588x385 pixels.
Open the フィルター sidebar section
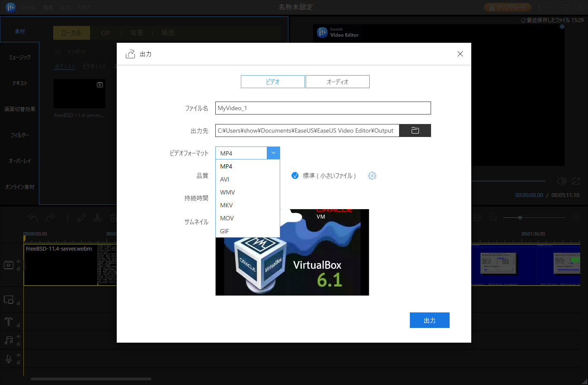point(20,135)
